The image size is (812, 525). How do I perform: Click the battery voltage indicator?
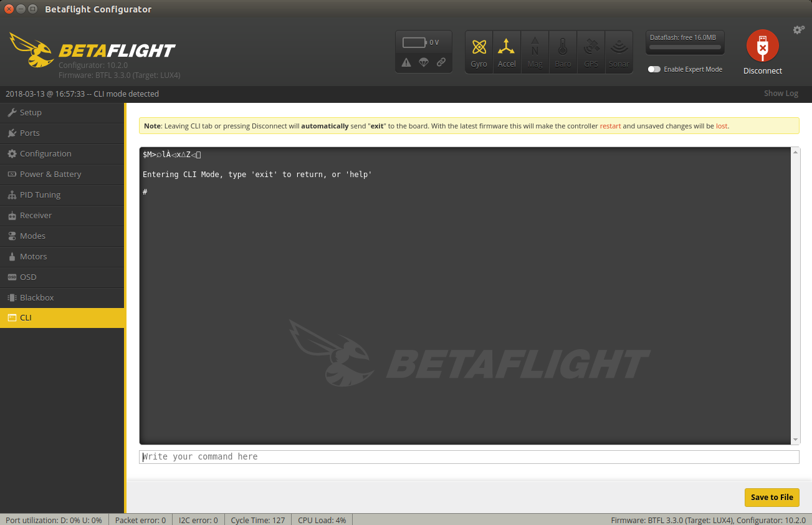421,42
